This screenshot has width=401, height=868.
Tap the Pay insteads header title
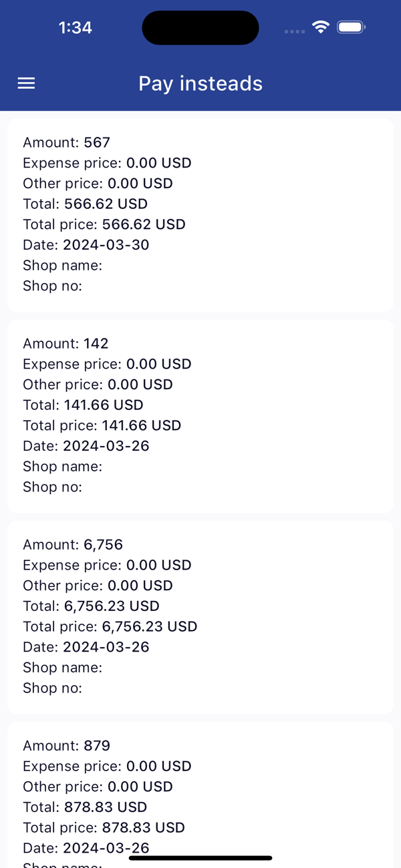click(200, 83)
